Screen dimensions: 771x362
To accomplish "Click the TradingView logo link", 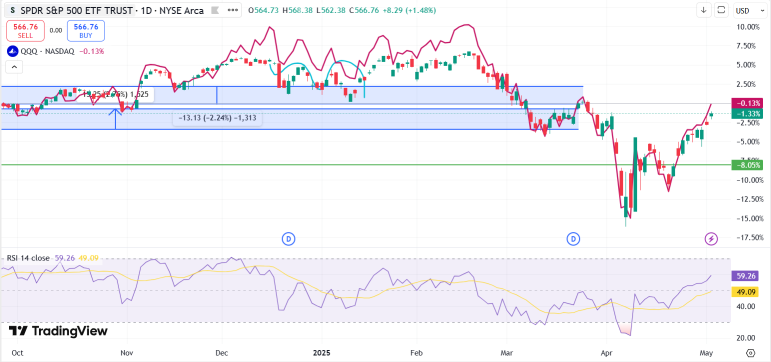I will click(58, 331).
